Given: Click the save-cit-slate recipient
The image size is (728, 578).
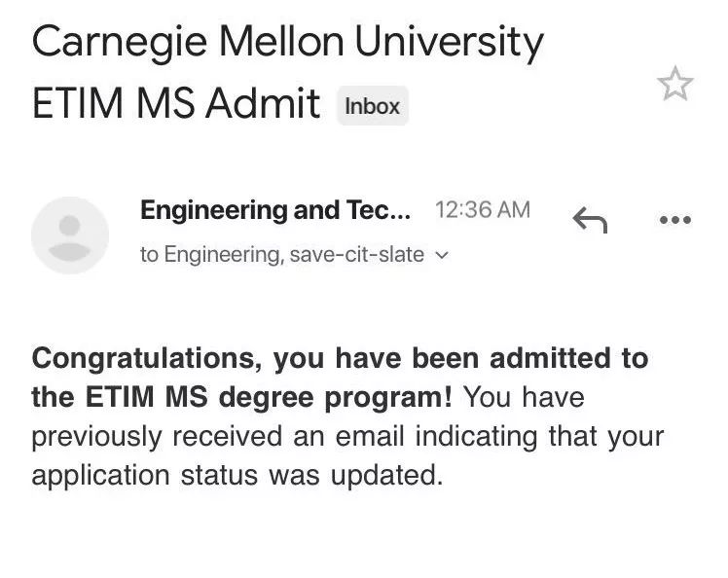Looking at the screenshot, I should (x=357, y=254).
